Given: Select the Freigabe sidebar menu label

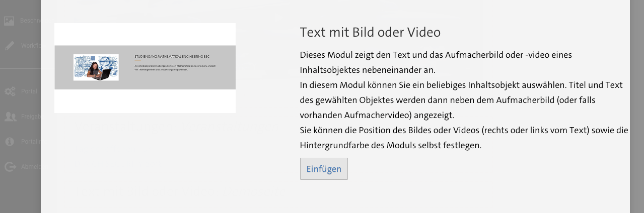Looking at the screenshot, I should point(30,117).
